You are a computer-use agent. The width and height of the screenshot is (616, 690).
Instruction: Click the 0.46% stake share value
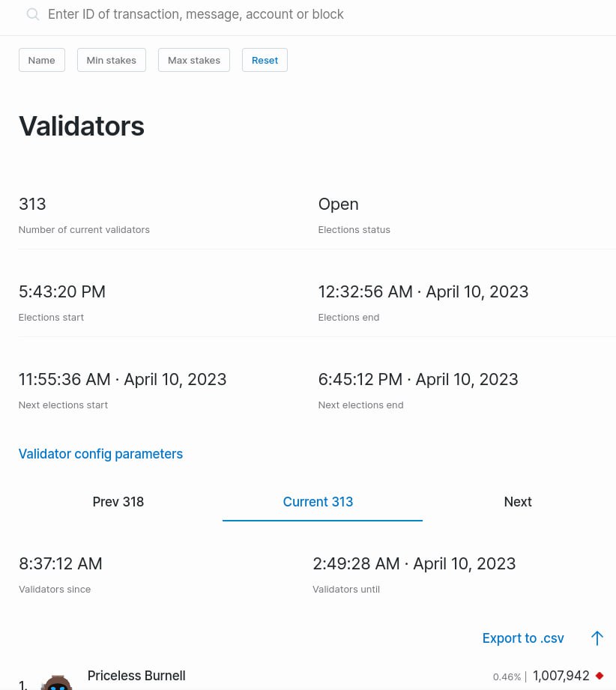507,677
